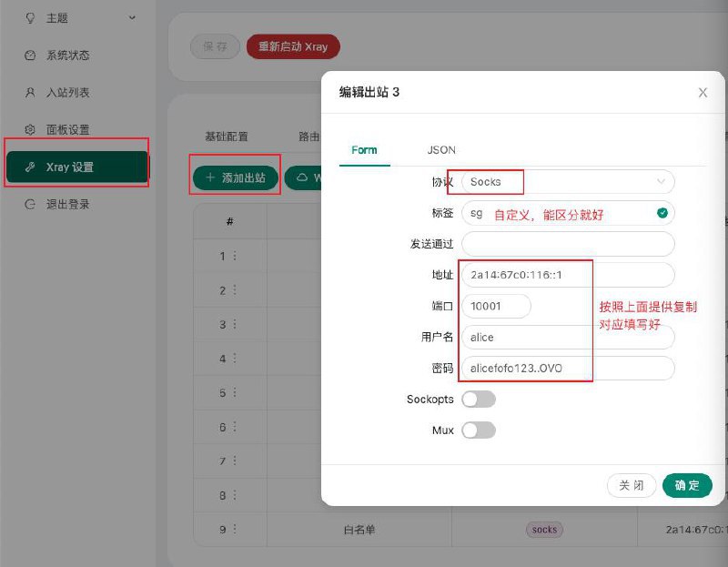
Task: Click the 退出登录 logout icon
Action: [x=30, y=205]
